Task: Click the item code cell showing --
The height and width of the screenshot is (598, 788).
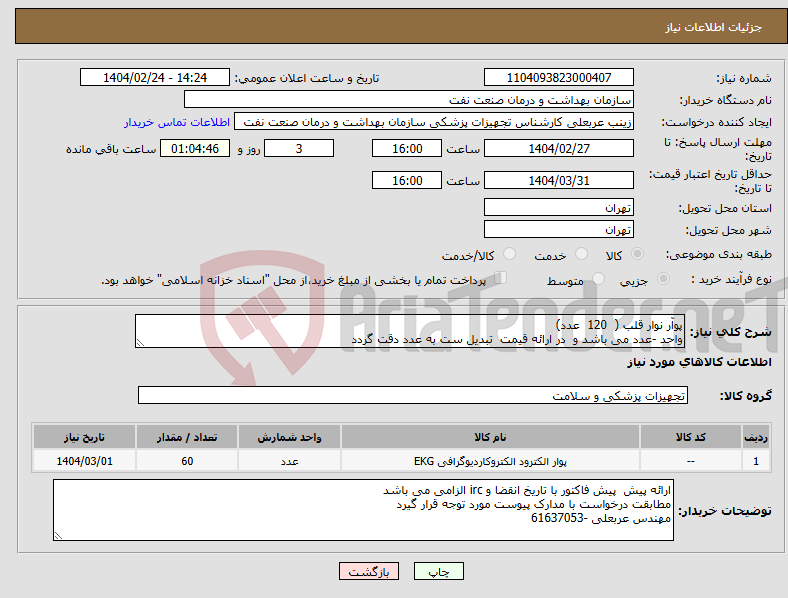Action: [x=691, y=461]
